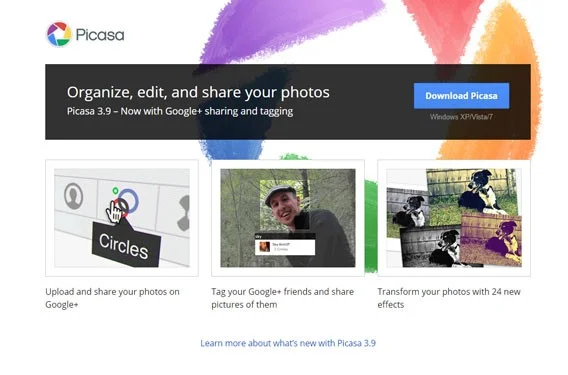This screenshot has width=568, height=375.
Task: Click the 'Transform your photos with 24 new effects' caption
Action: (x=449, y=298)
